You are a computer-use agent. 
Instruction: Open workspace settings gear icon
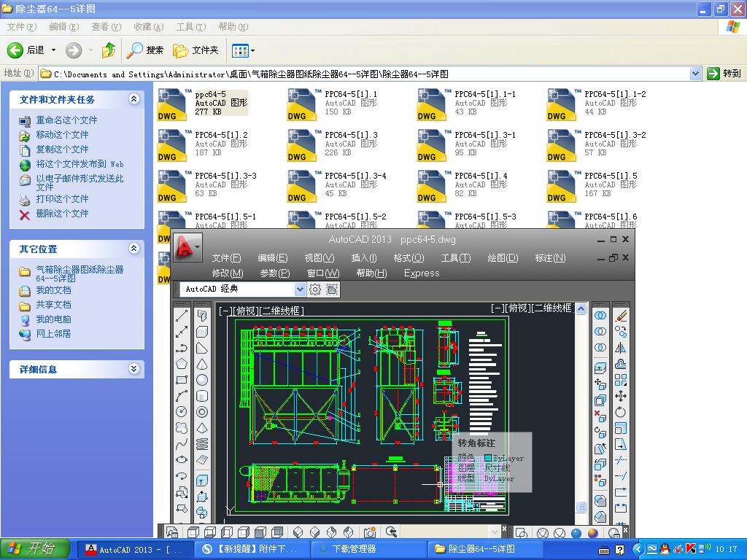(x=315, y=289)
